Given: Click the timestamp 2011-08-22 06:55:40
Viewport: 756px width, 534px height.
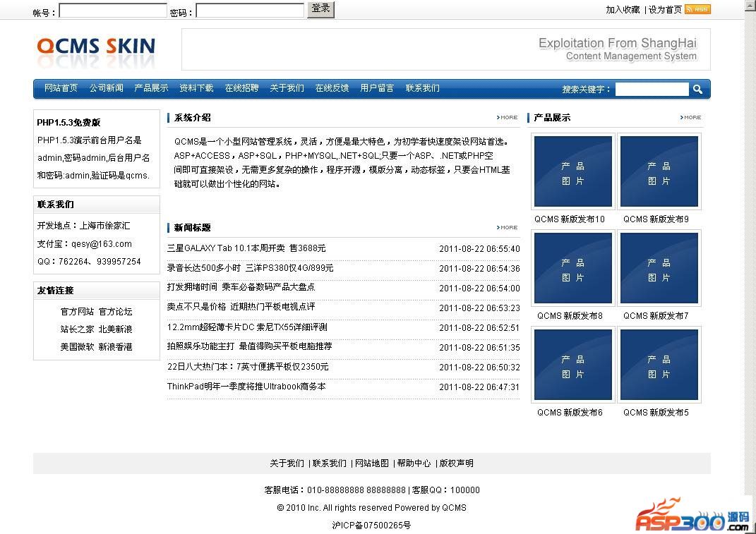Looking at the screenshot, I should [x=479, y=249].
